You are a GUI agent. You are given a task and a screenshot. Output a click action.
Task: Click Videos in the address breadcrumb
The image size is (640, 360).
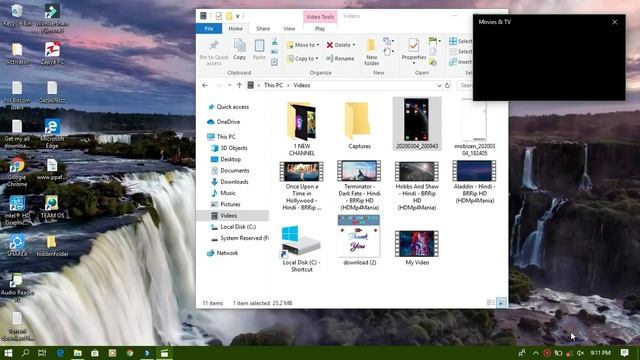(x=302, y=85)
